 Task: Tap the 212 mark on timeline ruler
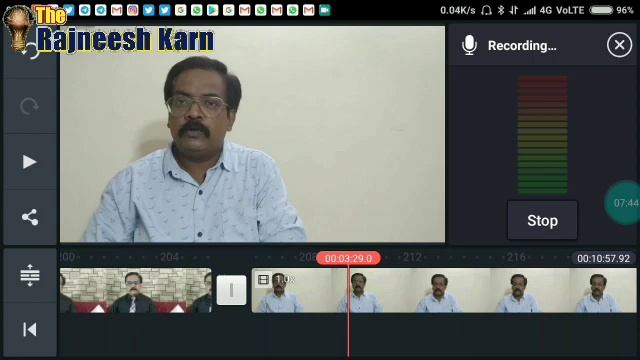412,257
